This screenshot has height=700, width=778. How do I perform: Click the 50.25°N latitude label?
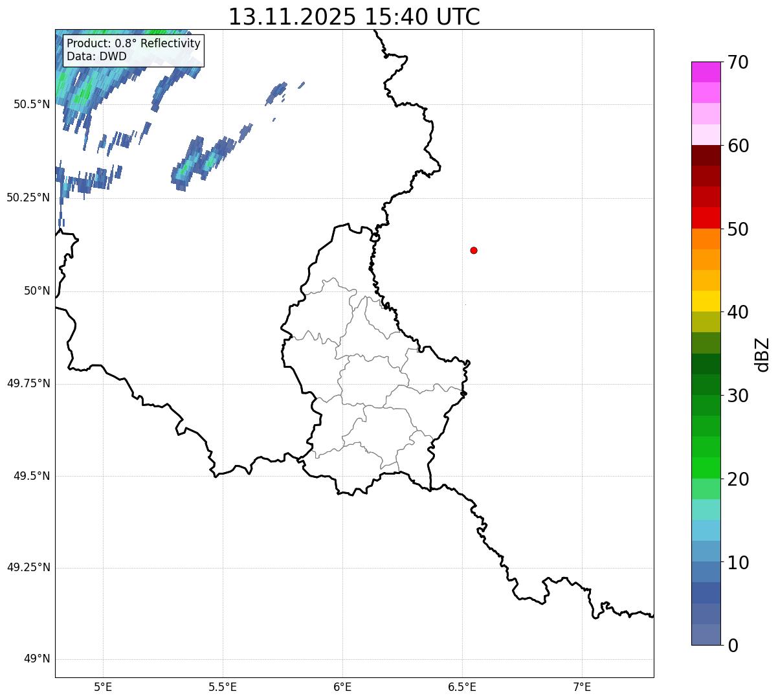[x=28, y=198]
